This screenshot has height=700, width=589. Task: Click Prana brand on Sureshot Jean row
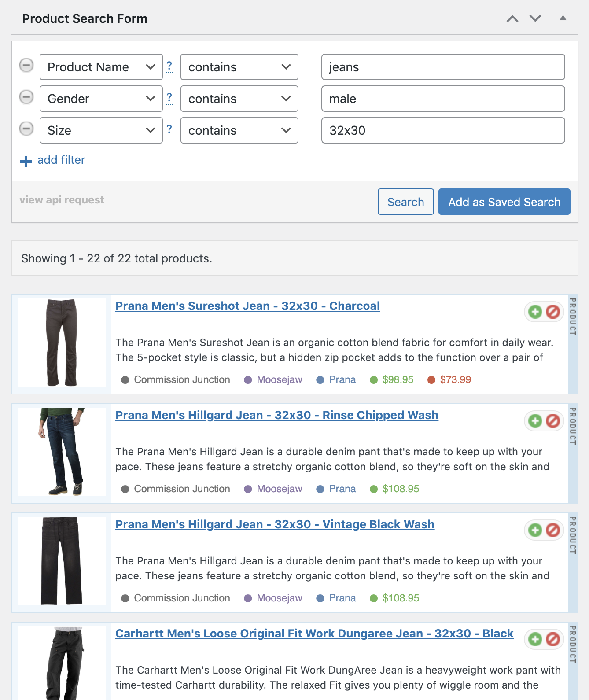pyautogui.click(x=342, y=379)
